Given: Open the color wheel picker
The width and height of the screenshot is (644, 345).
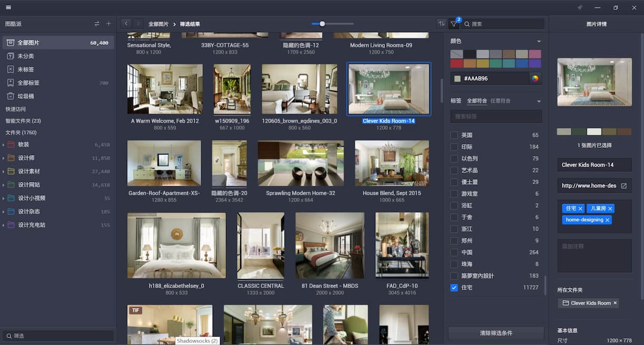Looking at the screenshot, I should click(535, 79).
